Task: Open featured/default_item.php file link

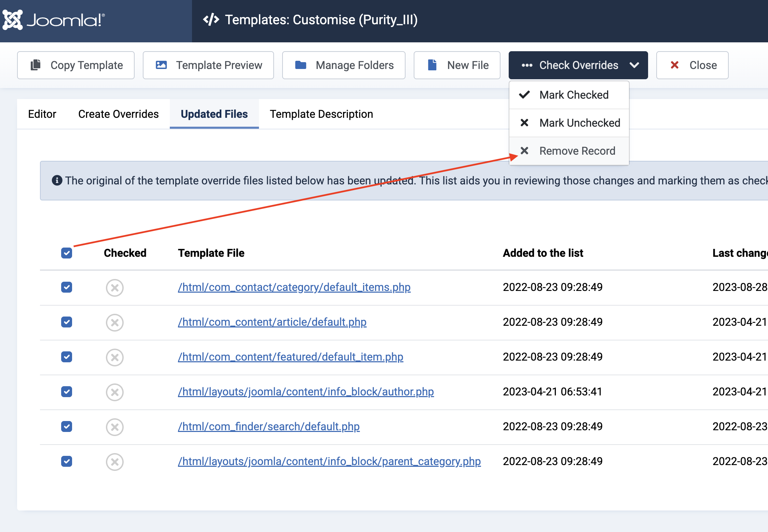Action: coord(290,357)
